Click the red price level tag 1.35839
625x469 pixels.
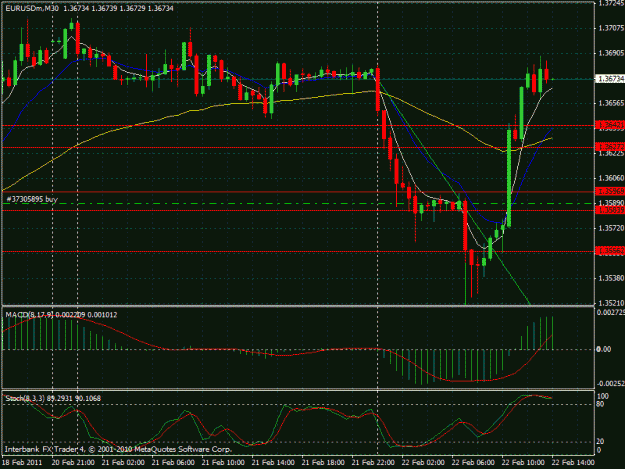[x=610, y=210]
